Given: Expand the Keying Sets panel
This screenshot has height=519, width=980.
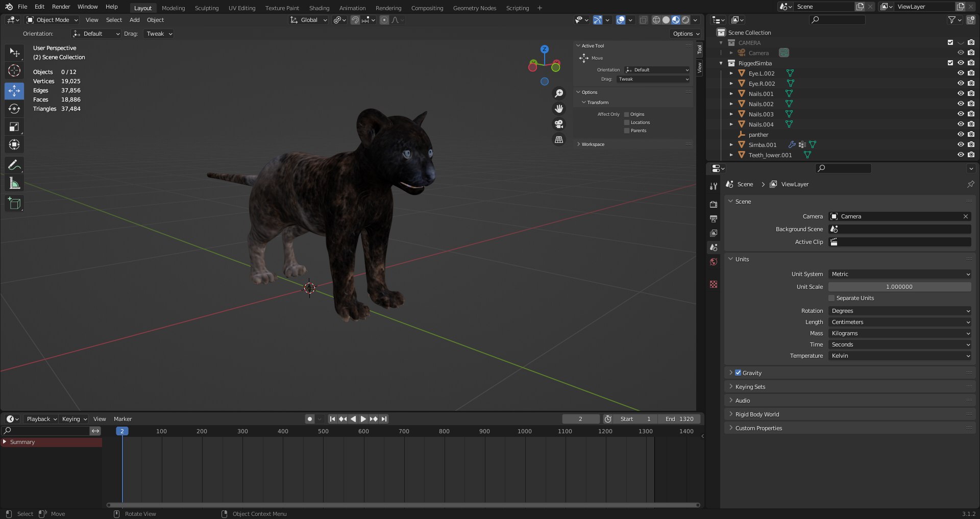Looking at the screenshot, I should (x=750, y=387).
